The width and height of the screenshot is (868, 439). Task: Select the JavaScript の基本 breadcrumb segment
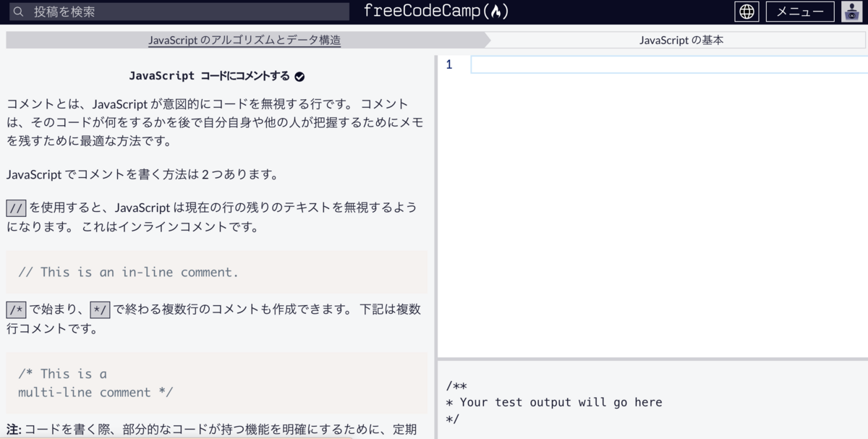pyautogui.click(x=681, y=40)
